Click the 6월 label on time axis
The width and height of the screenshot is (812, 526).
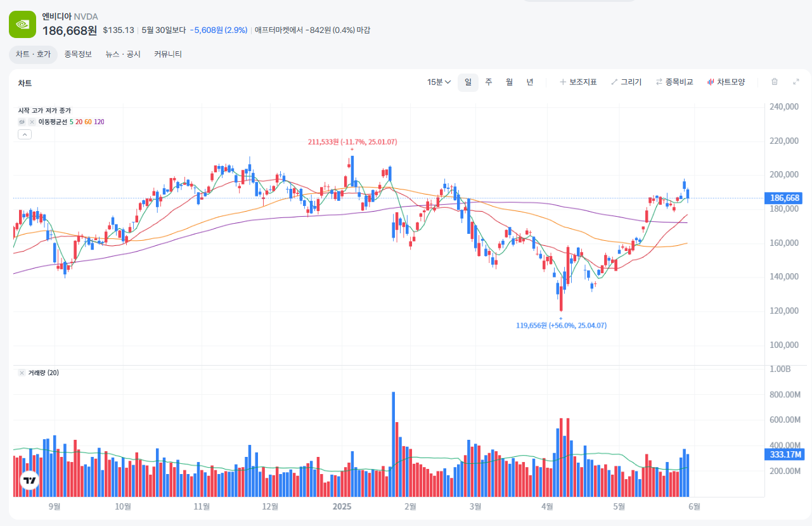point(695,506)
